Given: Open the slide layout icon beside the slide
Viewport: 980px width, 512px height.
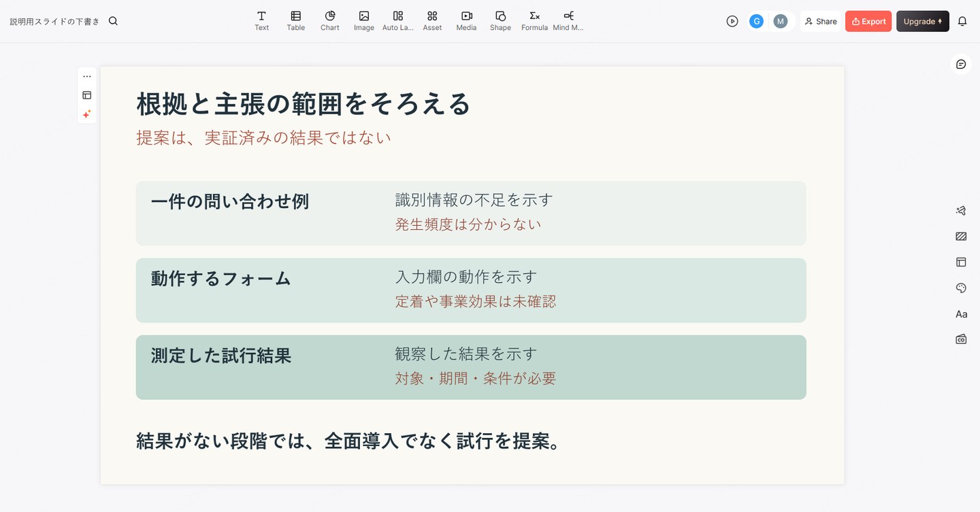Looking at the screenshot, I should click(87, 95).
